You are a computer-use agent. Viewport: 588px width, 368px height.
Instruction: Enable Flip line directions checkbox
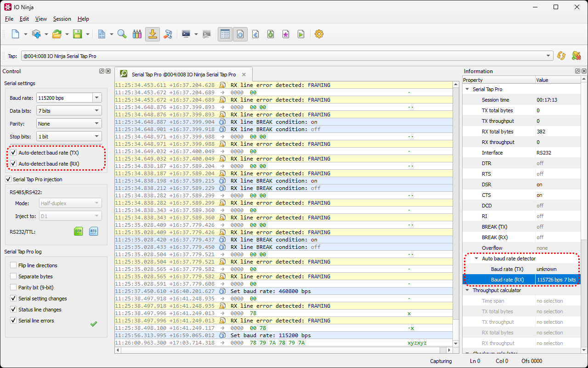[x=13, y=265]
